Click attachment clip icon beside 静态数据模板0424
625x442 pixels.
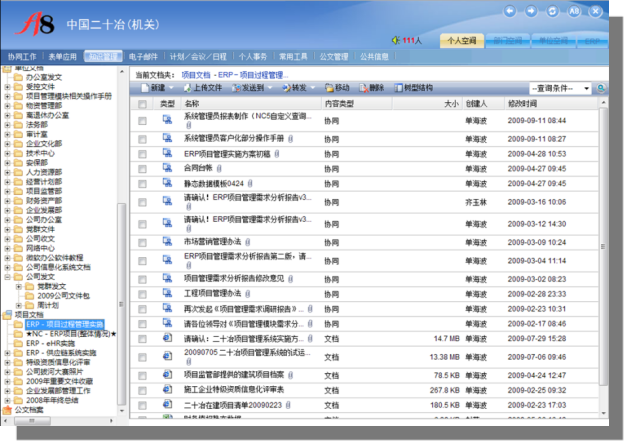(250, 184)
